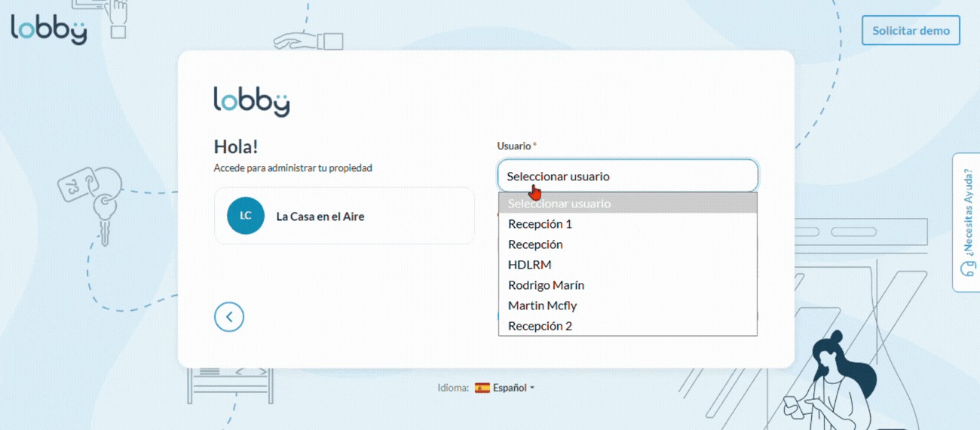Click the Spanish flag icon

[x=482, y=388]
